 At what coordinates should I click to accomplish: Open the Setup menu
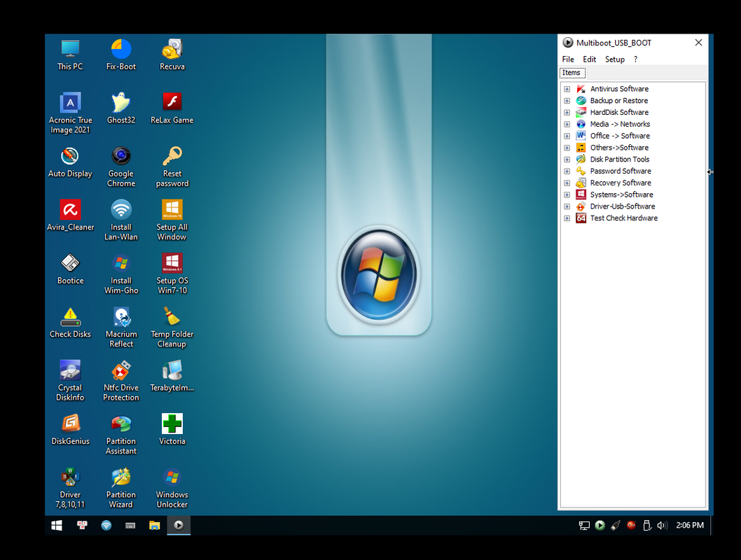[615, 59]
